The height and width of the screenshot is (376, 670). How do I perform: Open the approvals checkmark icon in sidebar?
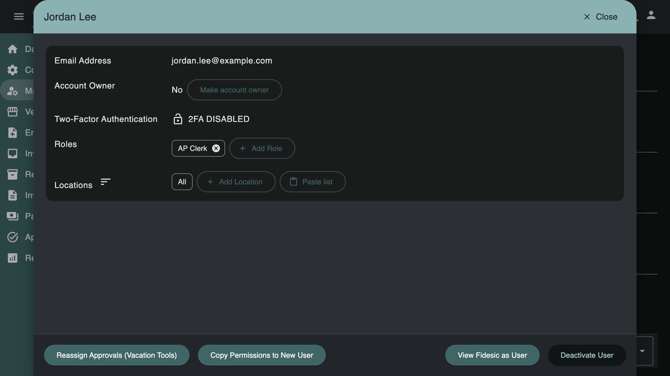(12, 237)
